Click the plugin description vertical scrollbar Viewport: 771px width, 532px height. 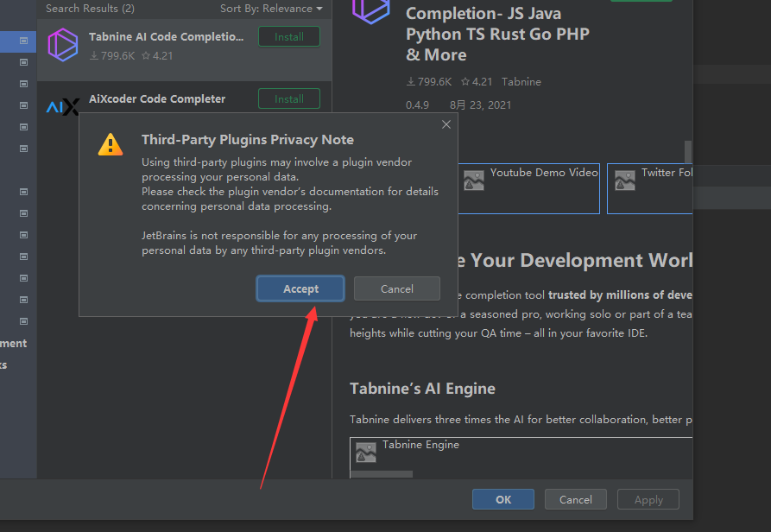(688, 151)
